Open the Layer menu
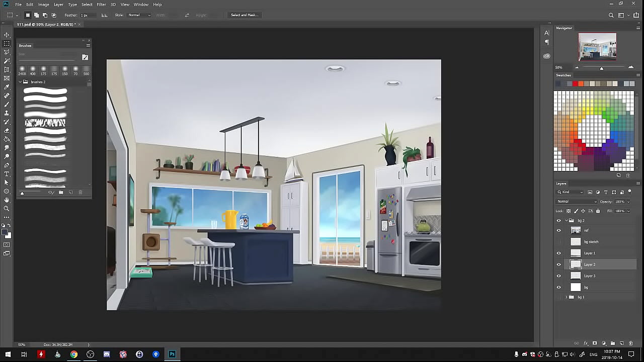This screenshot has height=362, width=644. 58,5
